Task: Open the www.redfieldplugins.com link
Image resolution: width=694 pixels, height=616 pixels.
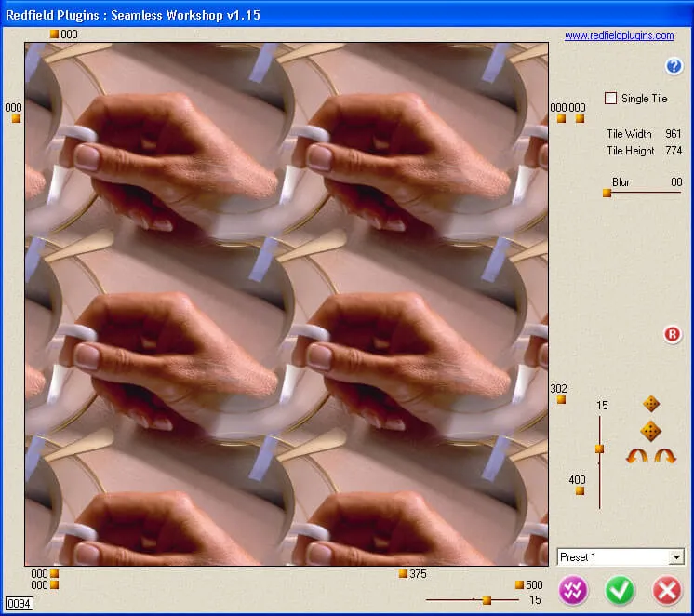Action: [x=619, y=36]
